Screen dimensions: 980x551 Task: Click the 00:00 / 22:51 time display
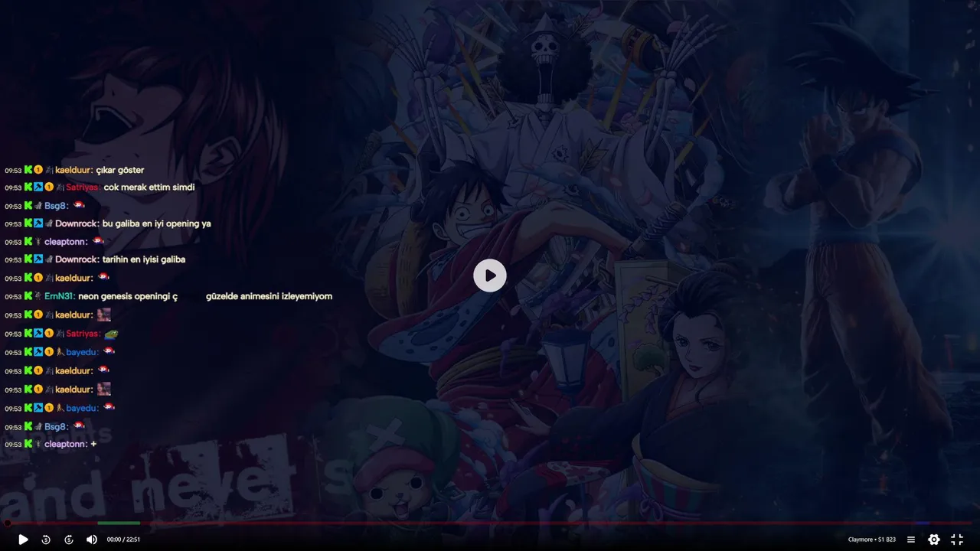123,540
